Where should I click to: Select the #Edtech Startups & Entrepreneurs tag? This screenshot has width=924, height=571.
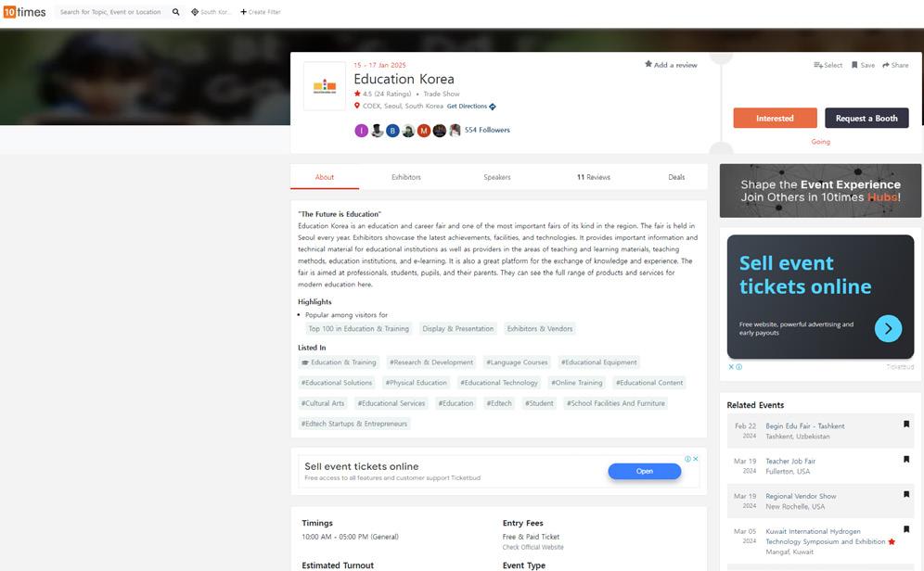coord(354,424)
